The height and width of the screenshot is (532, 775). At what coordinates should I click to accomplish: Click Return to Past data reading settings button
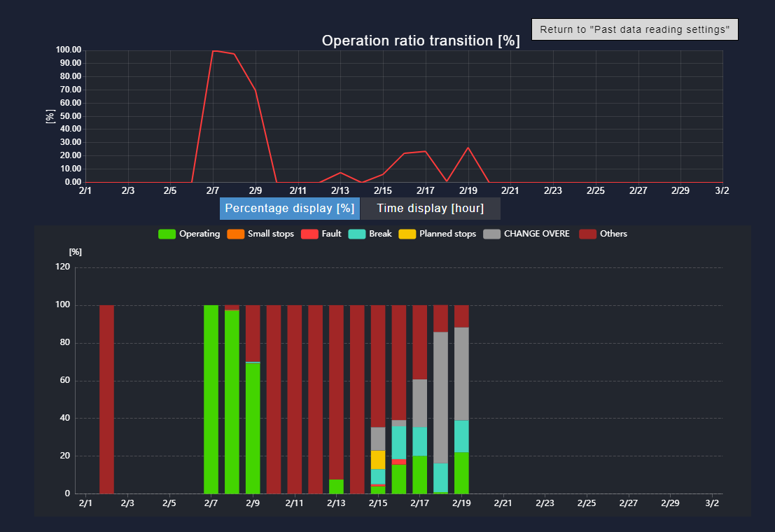click(x=634, y=30)
